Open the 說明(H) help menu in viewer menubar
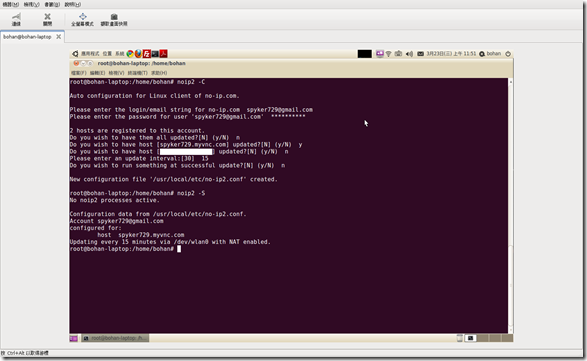The image size is (587, 361). (73, 4)
